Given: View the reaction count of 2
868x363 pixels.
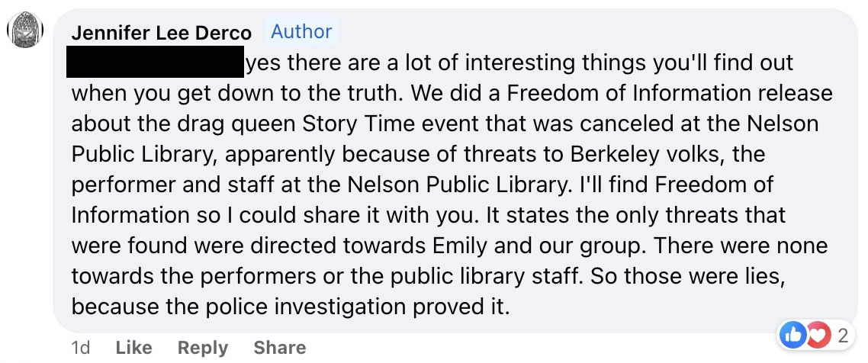Looking at the screenshot, I should (x=843, y=336).
